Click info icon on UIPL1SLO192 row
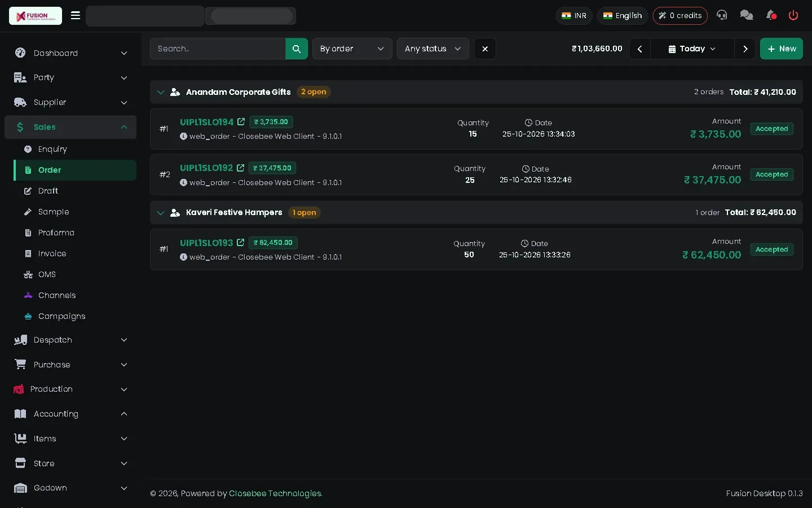 point(183,182)
